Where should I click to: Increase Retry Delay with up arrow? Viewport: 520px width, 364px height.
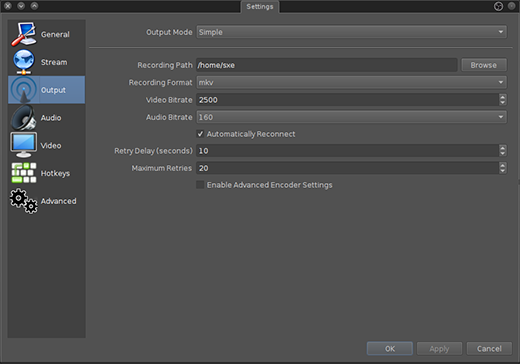502,148
